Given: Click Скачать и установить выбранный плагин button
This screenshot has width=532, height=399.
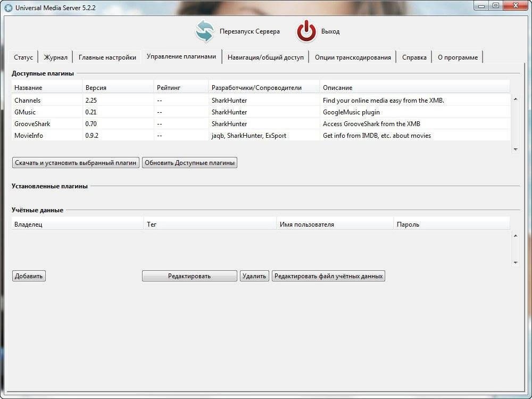Looking at the screenshot, I should (x=76, y=163).
